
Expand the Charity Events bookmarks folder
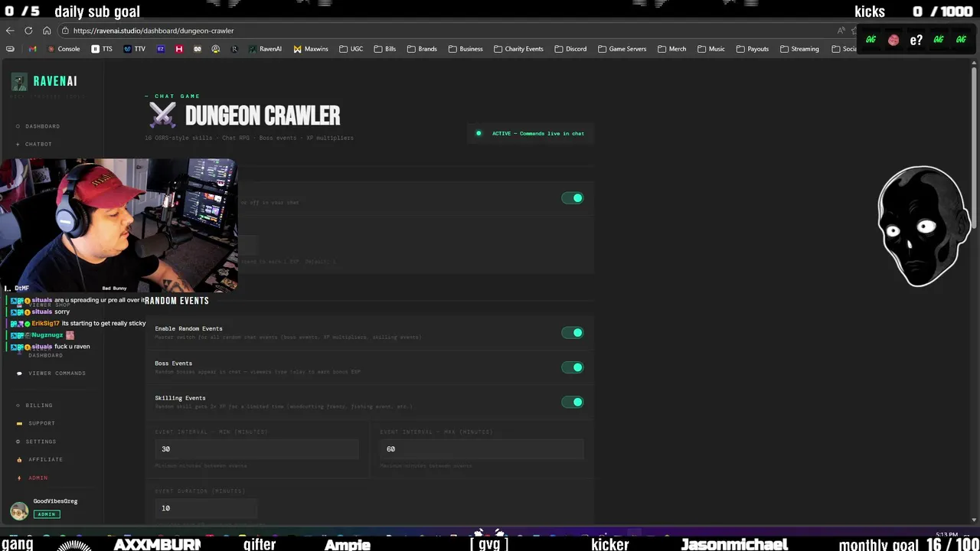519,49
